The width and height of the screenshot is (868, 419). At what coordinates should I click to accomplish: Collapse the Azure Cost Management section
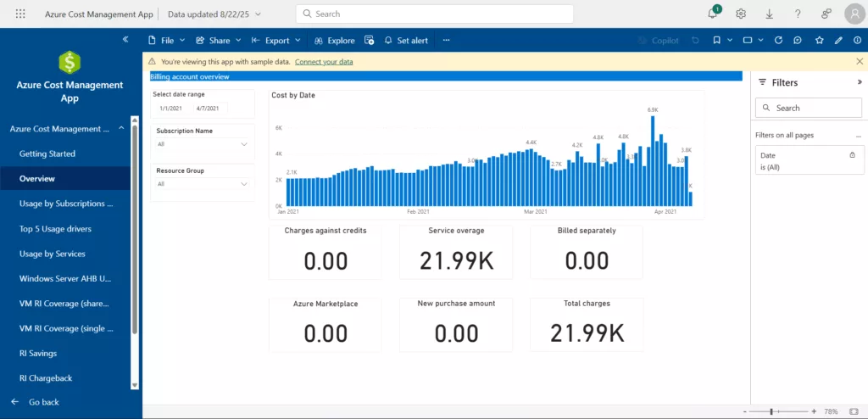click(121, 129)
